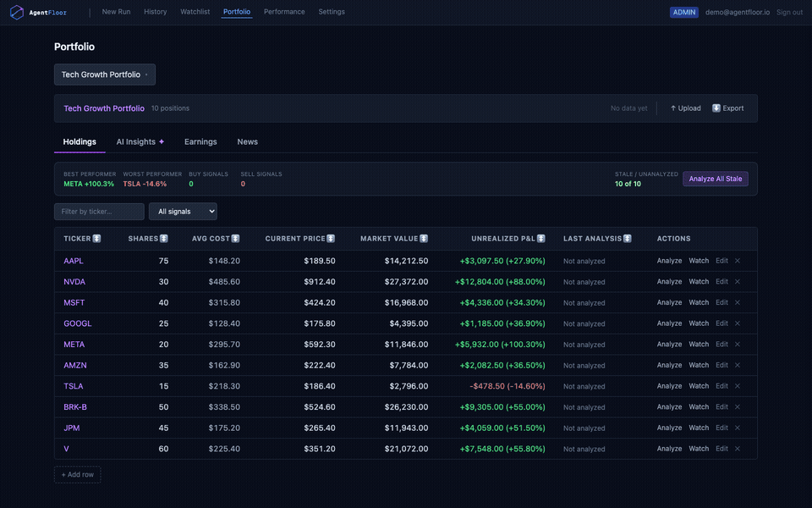This screenshot has height=508, width=812.
Task: Delete META position X icon
Action: pyautogui.click(x=738, y=345)
